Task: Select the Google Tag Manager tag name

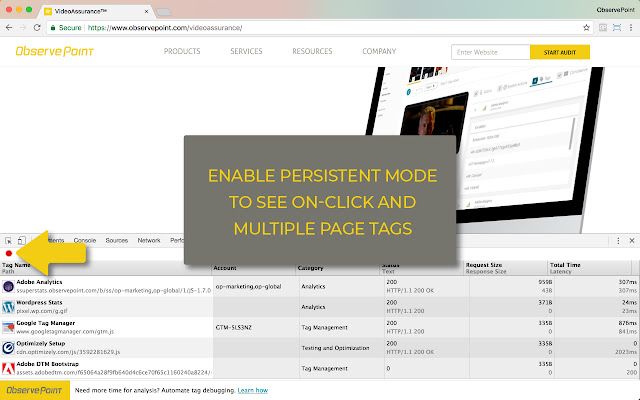Action: [x=46, y=323]
